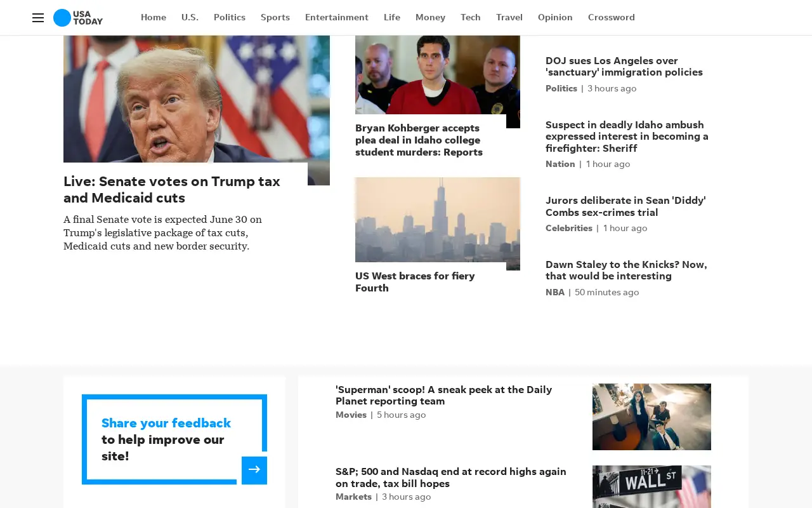Viewport: 812px width, 508px height.
Task: Click the Trump photo thumbnail
Action: pos(197,99)
